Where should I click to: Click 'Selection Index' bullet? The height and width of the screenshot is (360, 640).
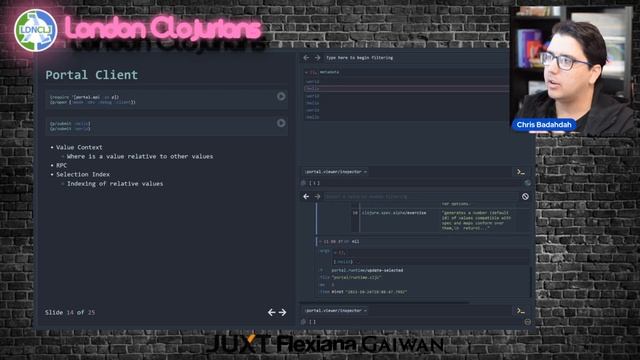click(x=83, y=174)
